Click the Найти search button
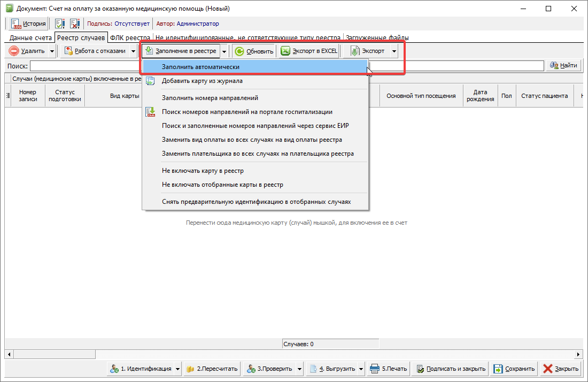The image size is (588, 382). click(x=563, y=65)
